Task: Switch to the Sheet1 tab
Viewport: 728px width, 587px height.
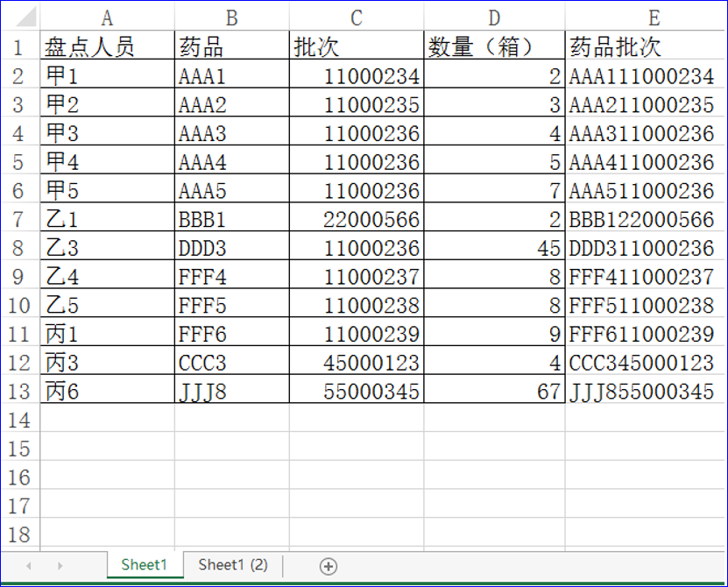Action: [x=145, y=565]
